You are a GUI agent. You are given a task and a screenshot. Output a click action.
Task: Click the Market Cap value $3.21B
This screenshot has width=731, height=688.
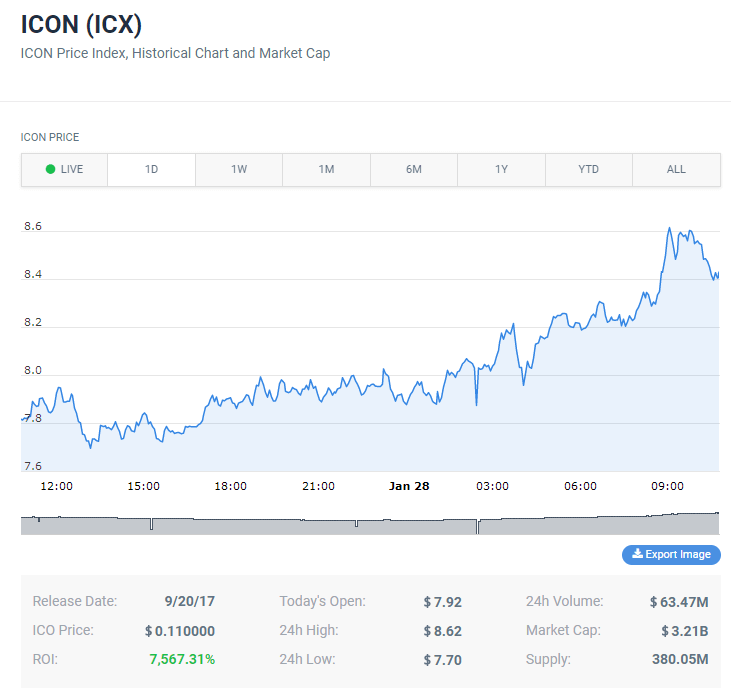tap(684, 631)
